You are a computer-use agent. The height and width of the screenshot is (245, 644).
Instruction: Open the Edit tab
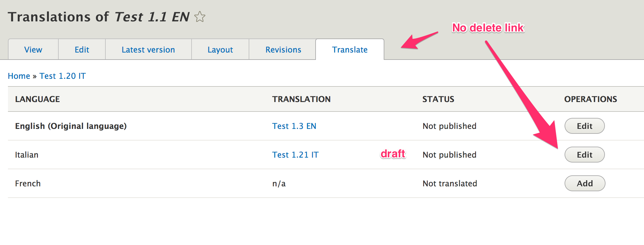click(82, 50)
